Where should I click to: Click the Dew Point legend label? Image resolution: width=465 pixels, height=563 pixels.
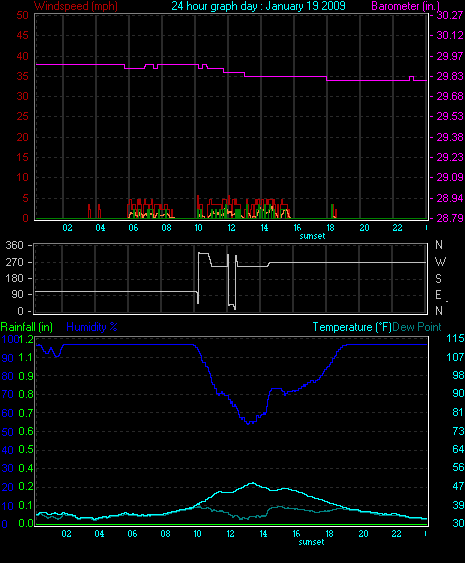[417, 327]
